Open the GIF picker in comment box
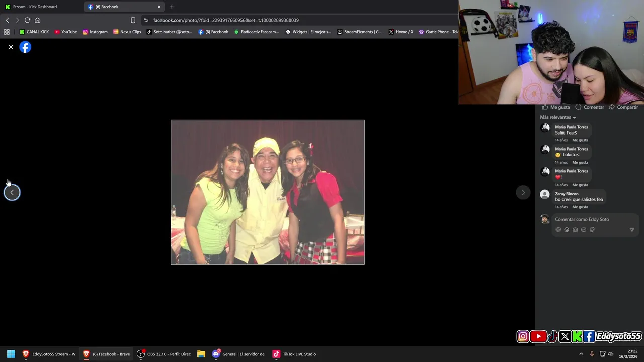This screenshot has height=362, width=644. (584, 230)
